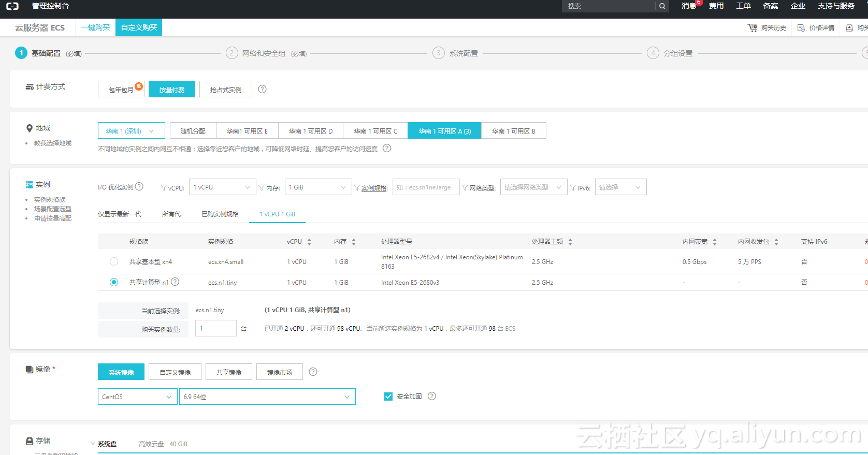Screen dimensions: 868x455
Task: Click the step 3 系统配置 circle
Action: point(439,53)
